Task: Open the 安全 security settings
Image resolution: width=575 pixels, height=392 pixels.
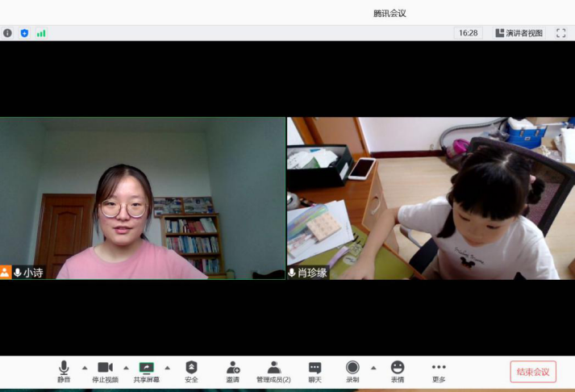Action: pos(191,371)
